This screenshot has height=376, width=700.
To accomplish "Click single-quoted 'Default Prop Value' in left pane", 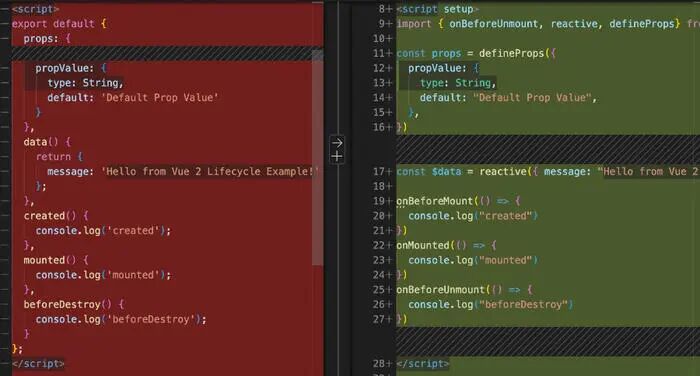I will tap(160, 97).
